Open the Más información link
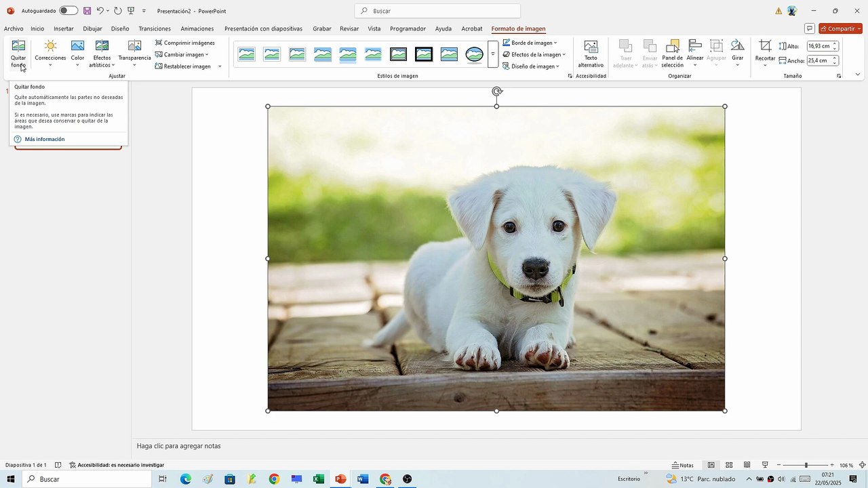The height and width of the screenshot is (488, 868). pos(45,139)
